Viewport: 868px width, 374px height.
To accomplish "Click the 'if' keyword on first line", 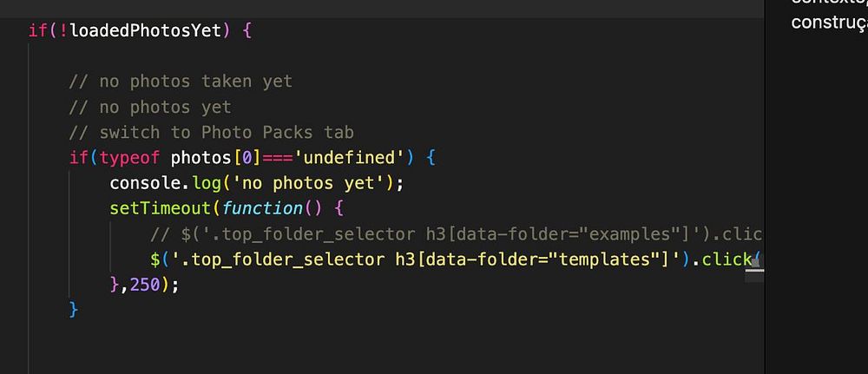I will click(37, 30).
